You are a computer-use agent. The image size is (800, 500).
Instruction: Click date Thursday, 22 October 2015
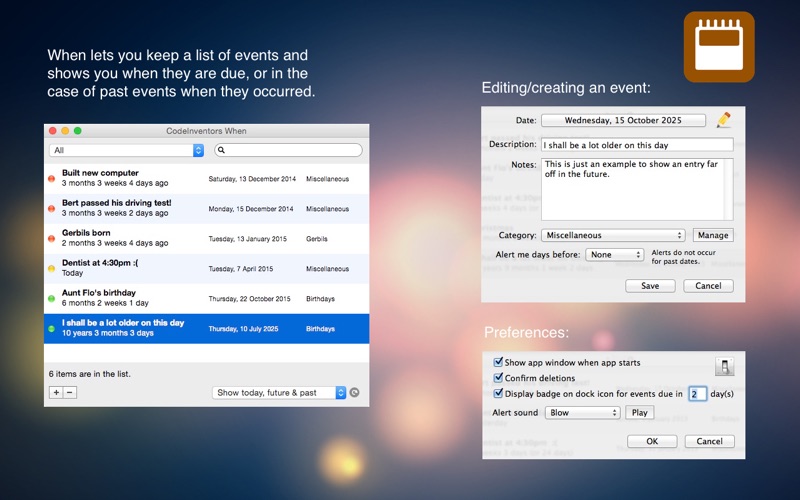249,299
